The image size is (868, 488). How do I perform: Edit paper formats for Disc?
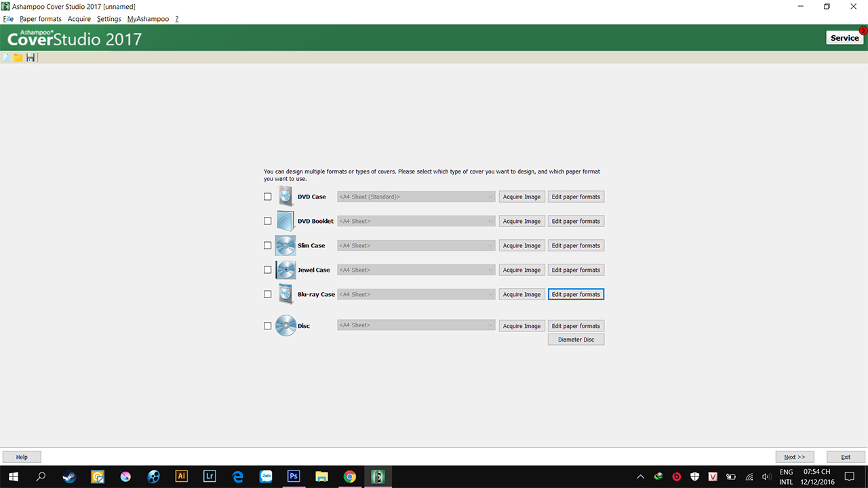click(x=576, y=326)
